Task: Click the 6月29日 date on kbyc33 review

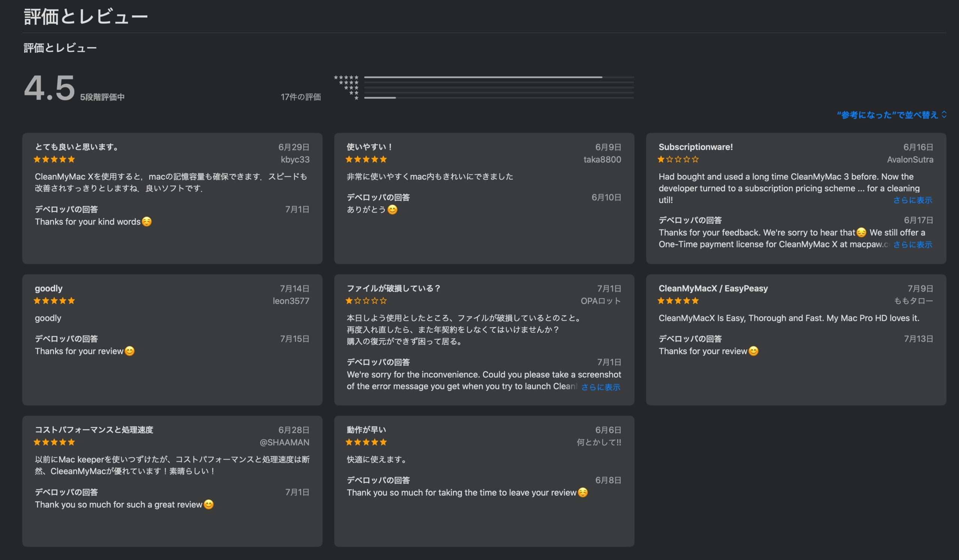Action: coord(294,147)
